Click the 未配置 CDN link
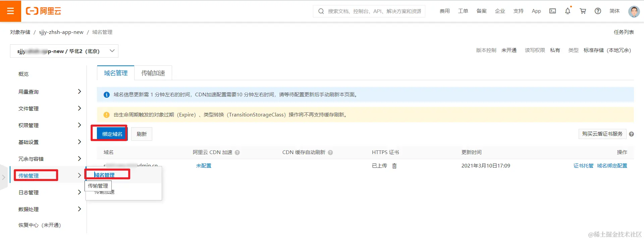Screen dimensions: 644x240 pos(204,166)
